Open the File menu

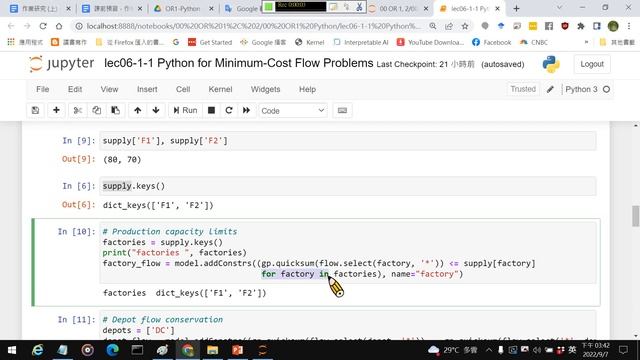[x=42, y=89]
